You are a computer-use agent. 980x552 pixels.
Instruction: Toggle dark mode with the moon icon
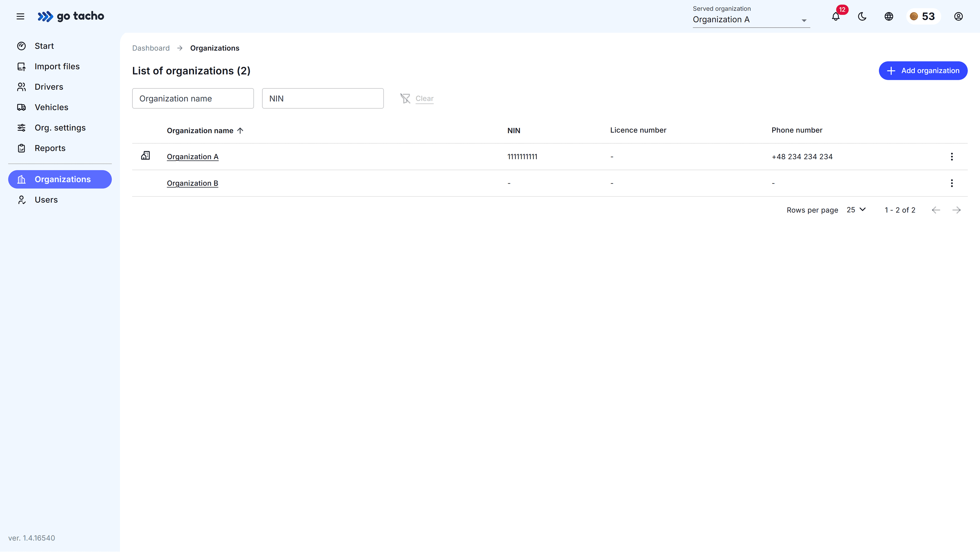tap(862, 16)
